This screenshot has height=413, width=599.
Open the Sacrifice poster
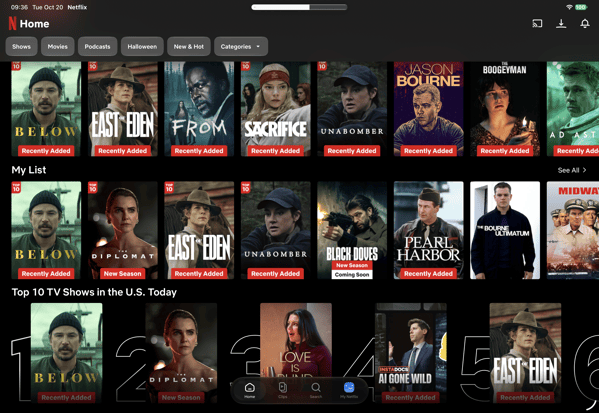click(275, 109)
